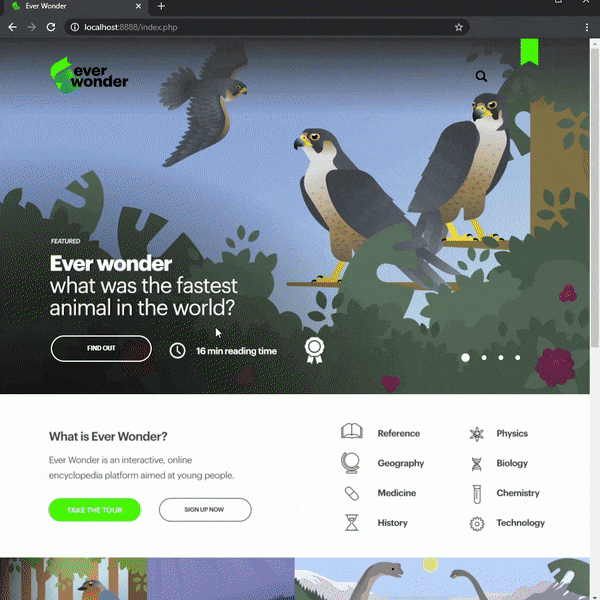Select the second carousel slide dot

[484, 357]
